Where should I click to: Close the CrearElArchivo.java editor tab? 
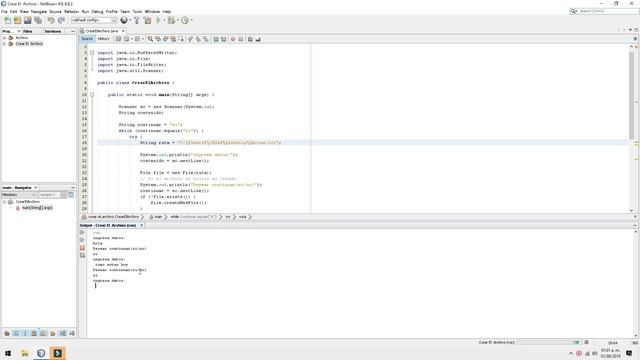click(123, 31)
